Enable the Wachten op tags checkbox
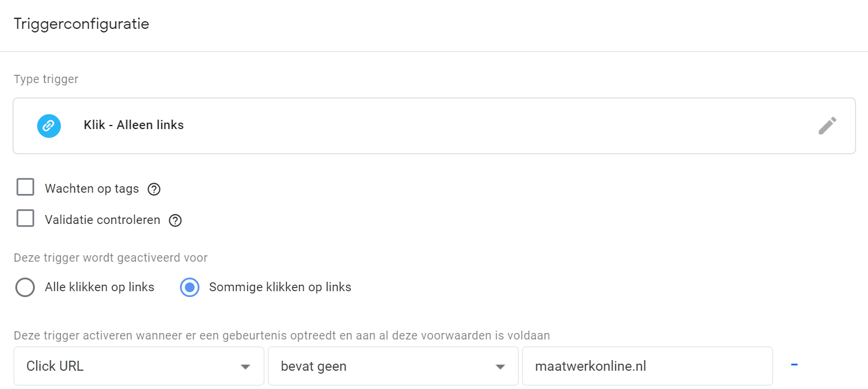This screenshot has width=868, height=389. pos(25,187)
